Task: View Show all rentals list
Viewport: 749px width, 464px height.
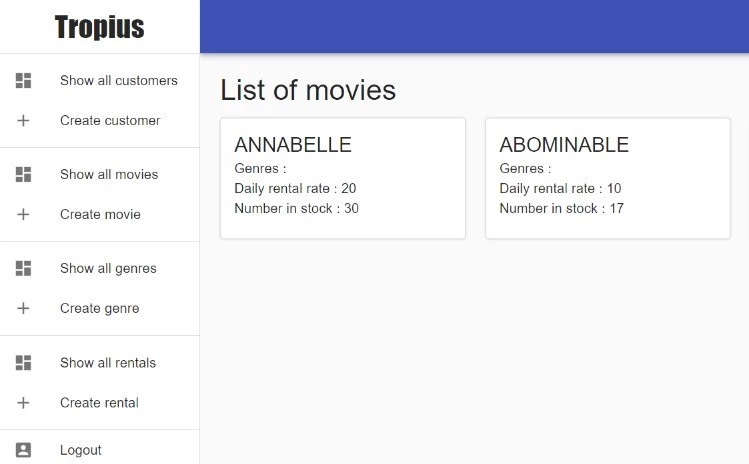Action: (x=108, y=363)
